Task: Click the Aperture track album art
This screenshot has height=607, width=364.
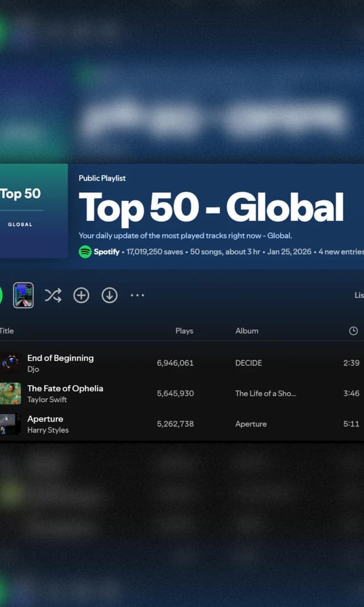Action: (x=10, y=424)
